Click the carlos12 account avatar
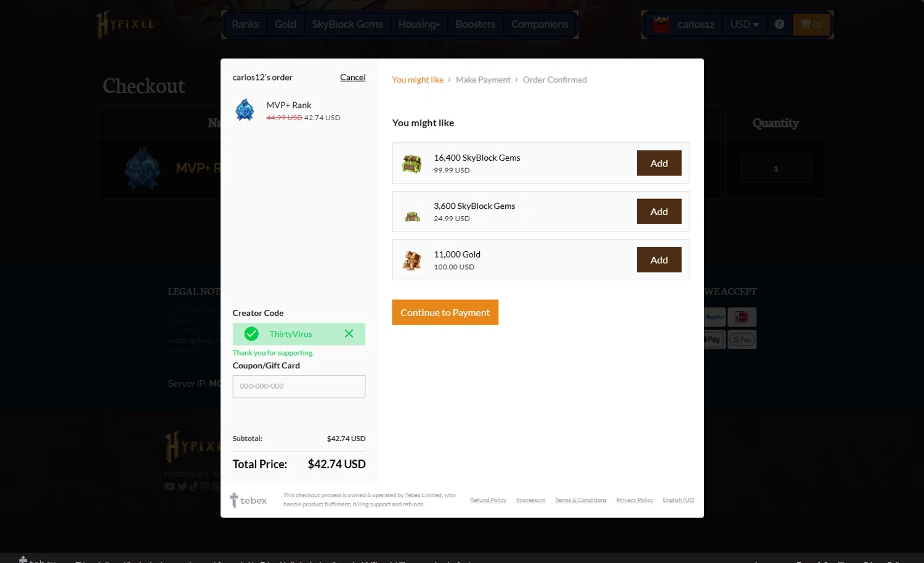The image size is (924, 563). 661,25
